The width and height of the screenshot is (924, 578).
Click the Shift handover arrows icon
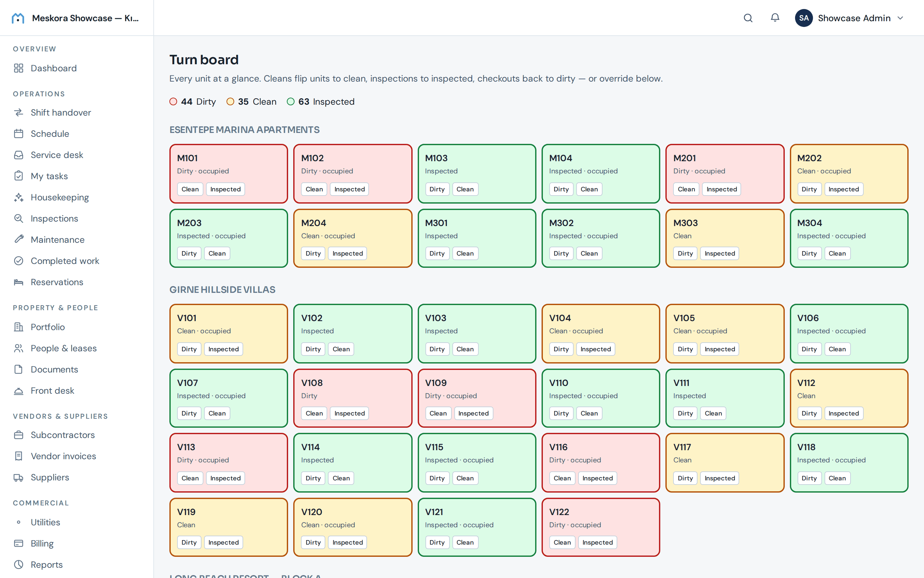[x=18, y=112]
